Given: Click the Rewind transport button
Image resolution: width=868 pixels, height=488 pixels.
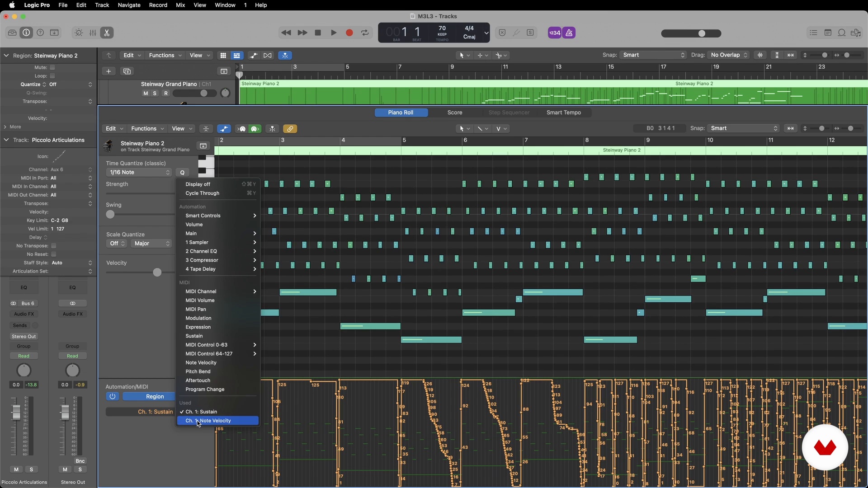Looking at the screenshot, I should pyautogui.click(x=286, y=33).
